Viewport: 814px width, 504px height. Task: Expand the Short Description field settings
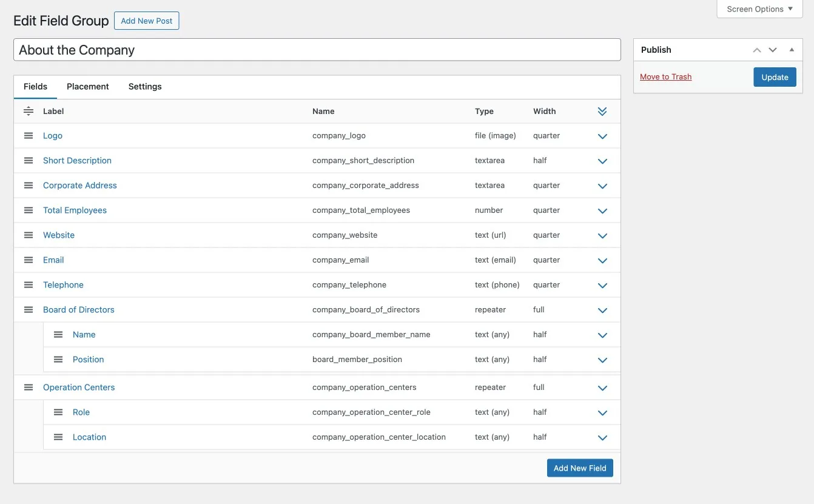[x=602, y=161]
